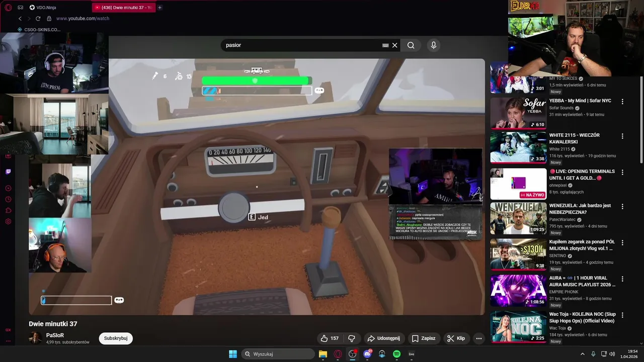Start voice search with microphone
This screenshot has height=362, width=644.
pyautogui.click(x=434, y=45)
